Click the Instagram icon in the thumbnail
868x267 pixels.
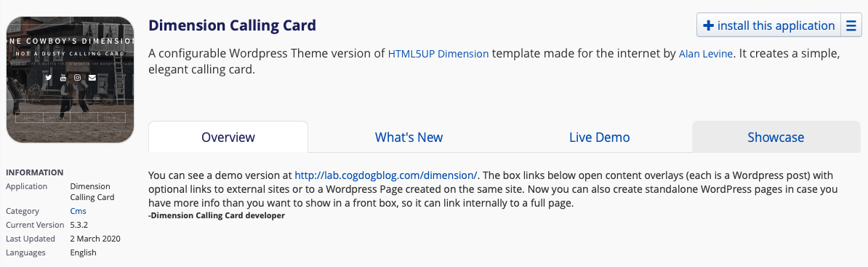78,78
